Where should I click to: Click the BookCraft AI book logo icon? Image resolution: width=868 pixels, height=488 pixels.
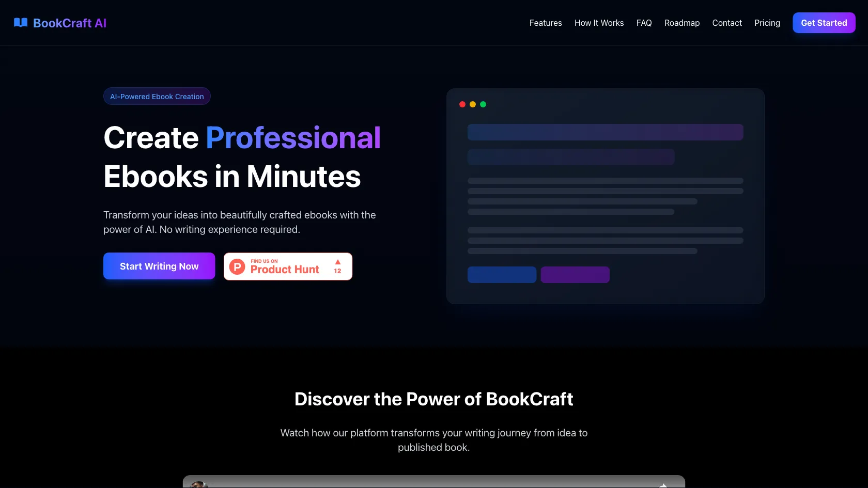point(21,22)
